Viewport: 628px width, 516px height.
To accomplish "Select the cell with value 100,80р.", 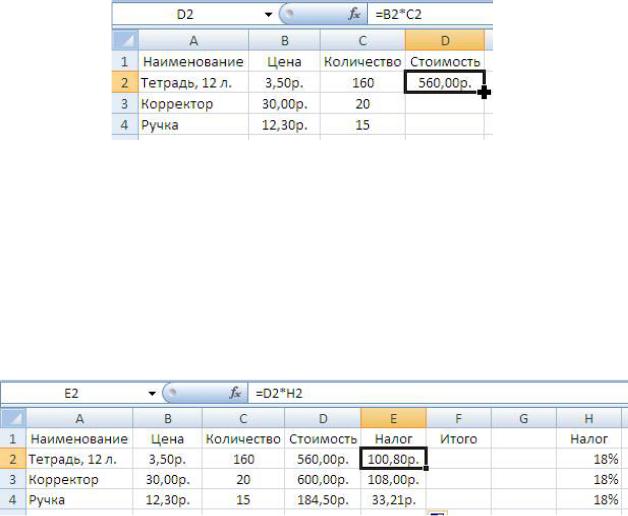I will (394, 459).
